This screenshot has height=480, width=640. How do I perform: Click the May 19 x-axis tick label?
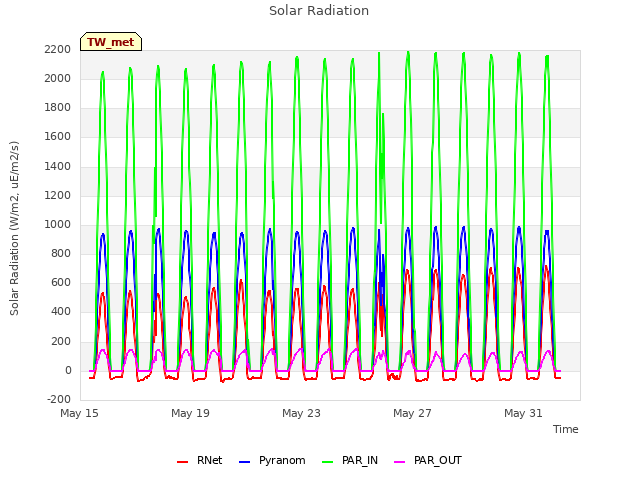point(190,413)
